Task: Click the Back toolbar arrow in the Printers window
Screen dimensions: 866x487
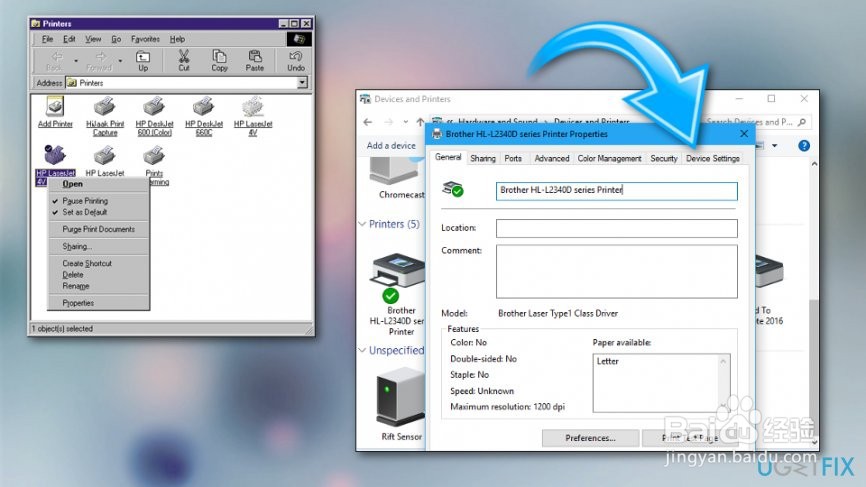Action: [x=55, y=61]
